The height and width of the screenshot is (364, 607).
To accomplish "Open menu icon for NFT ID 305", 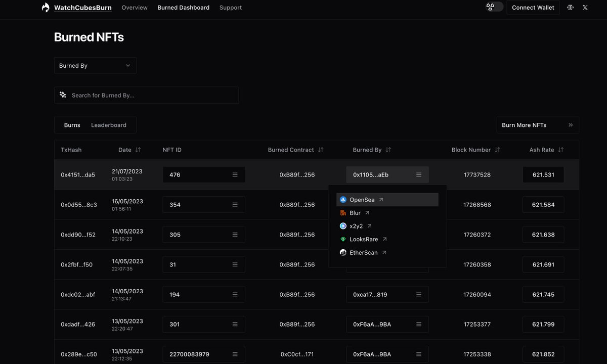I will coord(235,235).
